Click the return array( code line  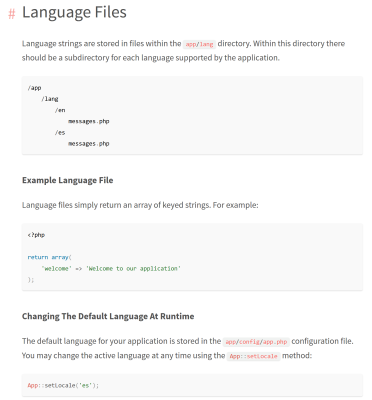[50, 257]
